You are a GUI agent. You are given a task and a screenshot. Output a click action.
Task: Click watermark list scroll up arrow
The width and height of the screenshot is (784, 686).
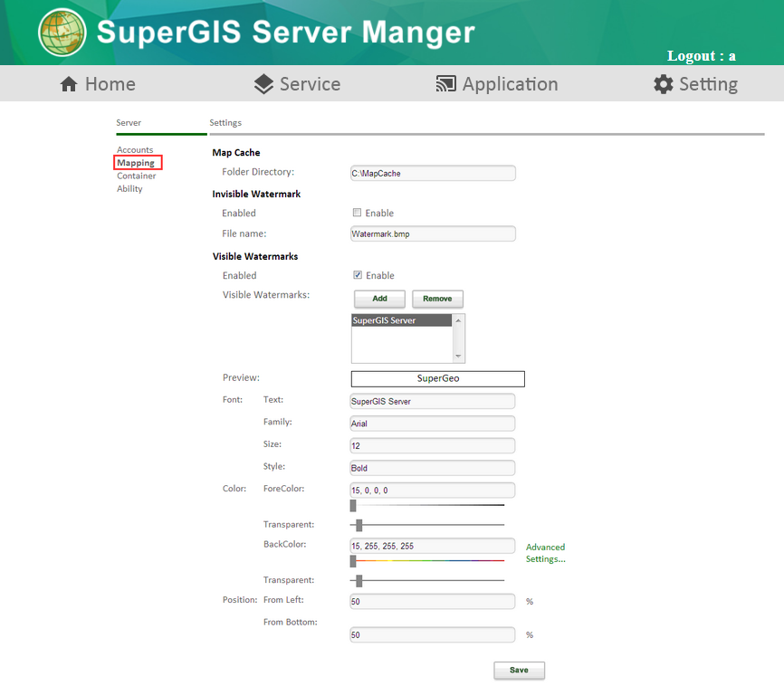pyautogui.click(x=458, y=320)
